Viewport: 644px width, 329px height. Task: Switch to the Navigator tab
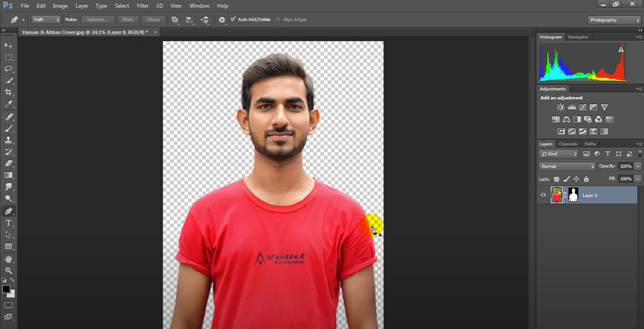[x=578, y=37]
